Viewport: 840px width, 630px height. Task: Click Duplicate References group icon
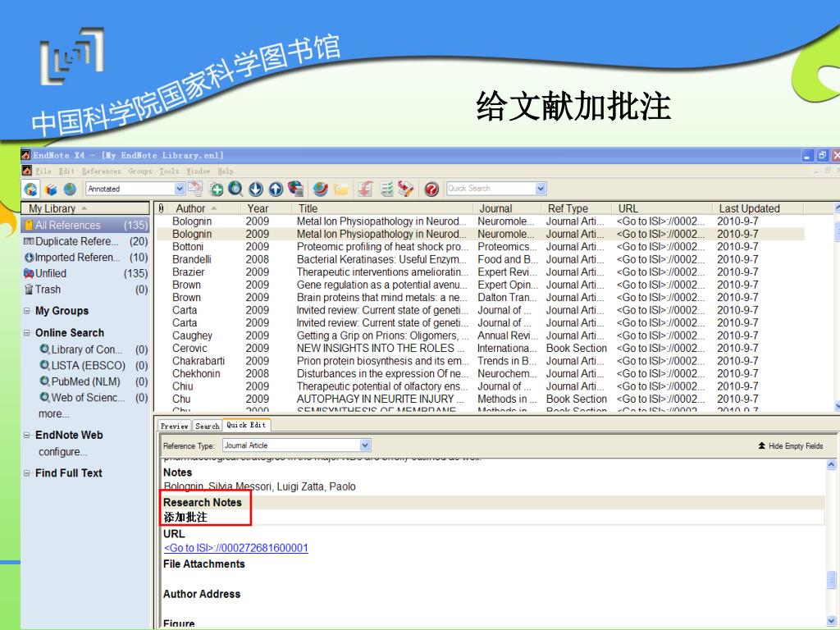coord(29,241)
